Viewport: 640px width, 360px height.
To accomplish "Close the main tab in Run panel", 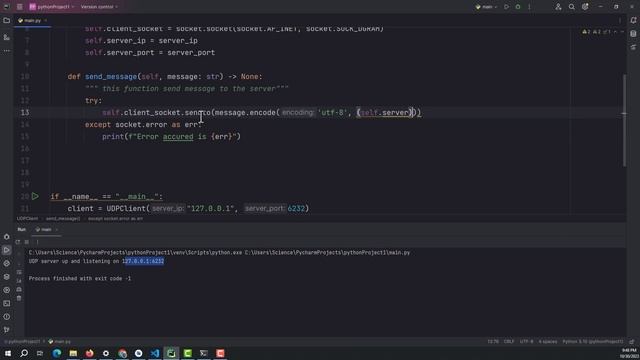I will (x=56, y=230).
